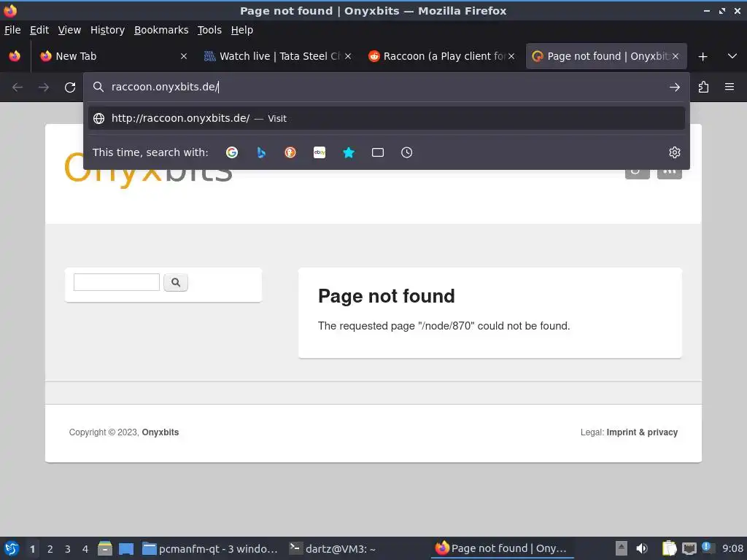Click the address bar URL field
The height and width of the screenshot is (560, 747).
tap(386, 87)
